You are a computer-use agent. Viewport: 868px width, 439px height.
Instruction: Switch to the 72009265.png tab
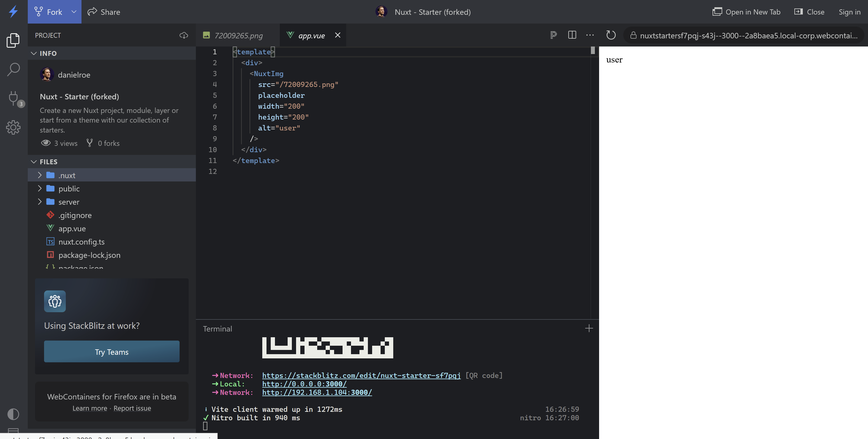pos(238,35)
